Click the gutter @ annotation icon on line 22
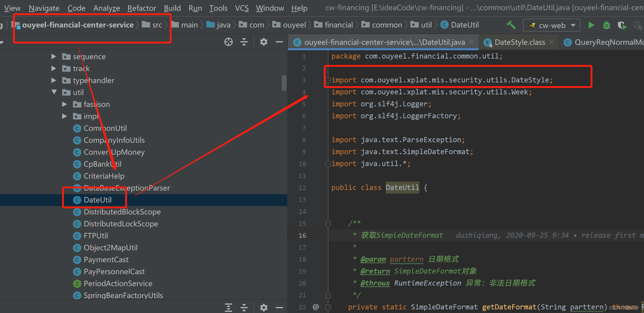This screenshot has width=644, height=313. coord(316,307)
